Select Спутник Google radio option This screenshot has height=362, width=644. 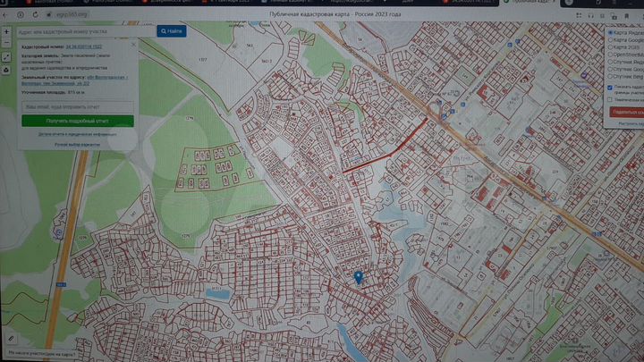pos(610,69)
